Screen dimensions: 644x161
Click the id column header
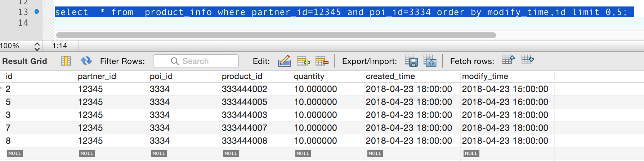click(x=40, y=77)
